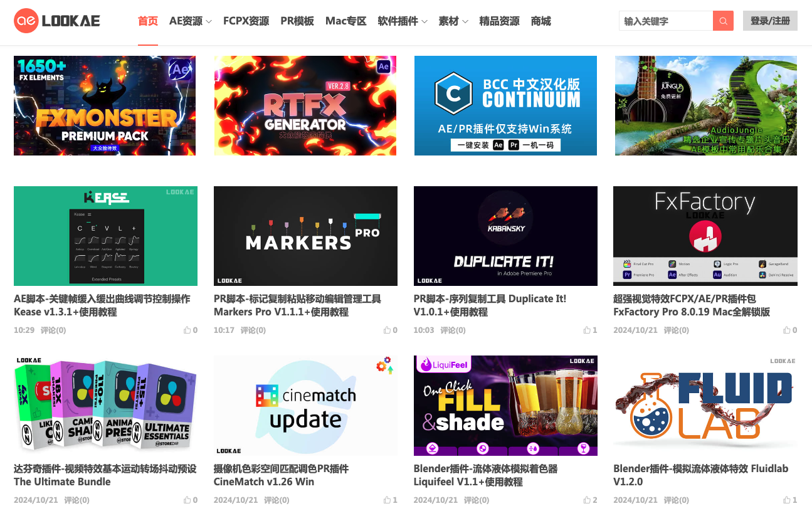Click the 10:17 timestamp on Markers Pro post

coord(224,330)
